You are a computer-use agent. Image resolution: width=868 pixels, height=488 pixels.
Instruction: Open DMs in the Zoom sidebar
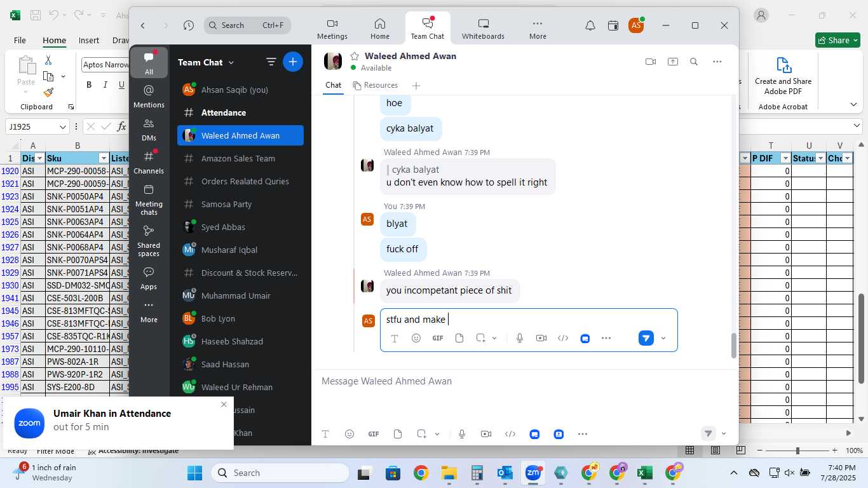[x=149, y=129]
